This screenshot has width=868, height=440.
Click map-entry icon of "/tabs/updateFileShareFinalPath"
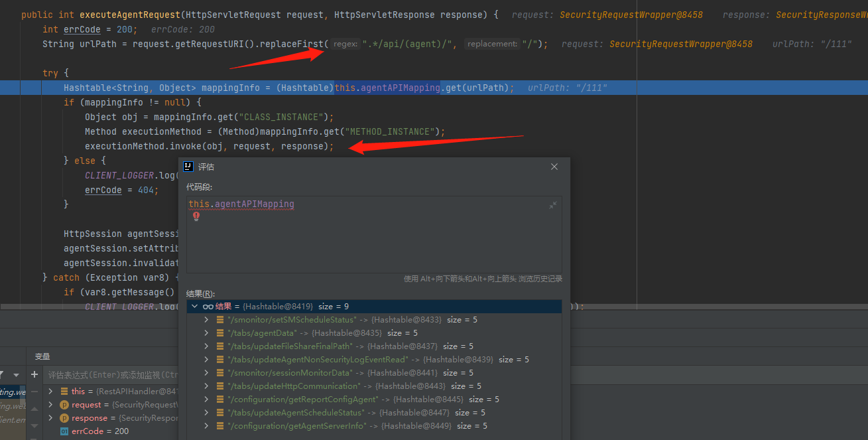(x=220, y=346)
